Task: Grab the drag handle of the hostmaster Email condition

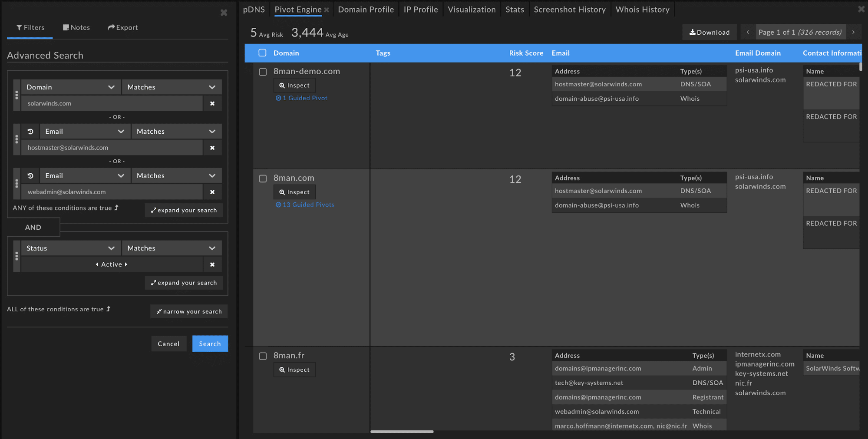Action: tap(17, 139)
